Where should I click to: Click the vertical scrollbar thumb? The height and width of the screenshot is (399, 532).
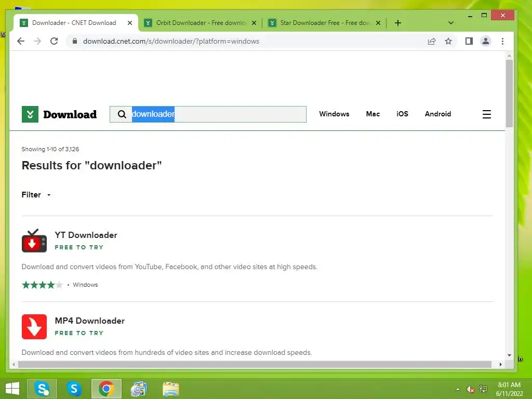[509, 94]
